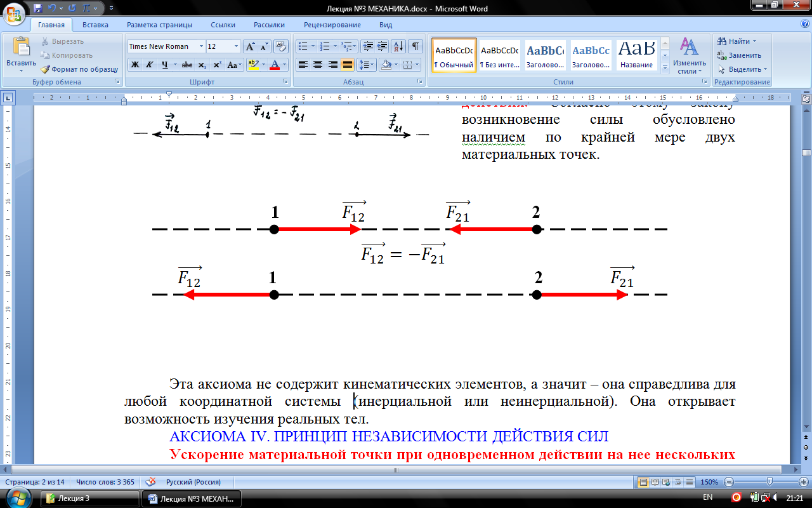Open the font size 12 dropdown
Viewport: 812px width, 508px height.
click(x=237, y=46)
